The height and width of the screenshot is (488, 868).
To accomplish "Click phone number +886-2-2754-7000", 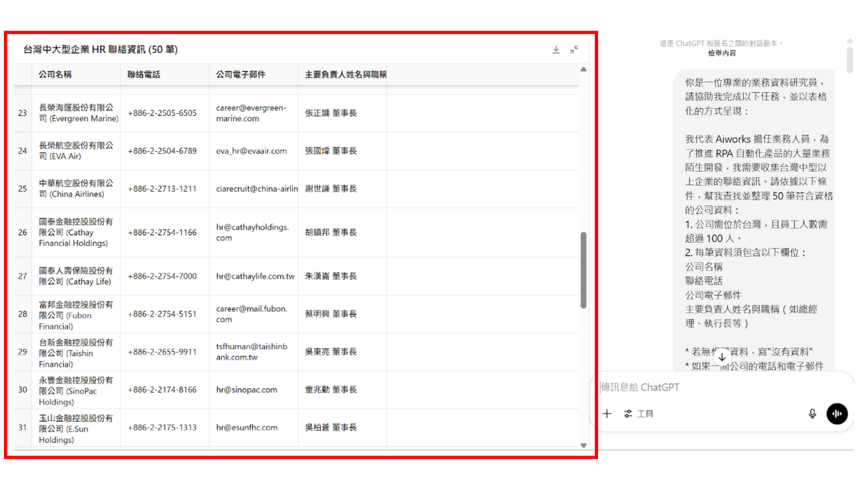I will 162,276.
